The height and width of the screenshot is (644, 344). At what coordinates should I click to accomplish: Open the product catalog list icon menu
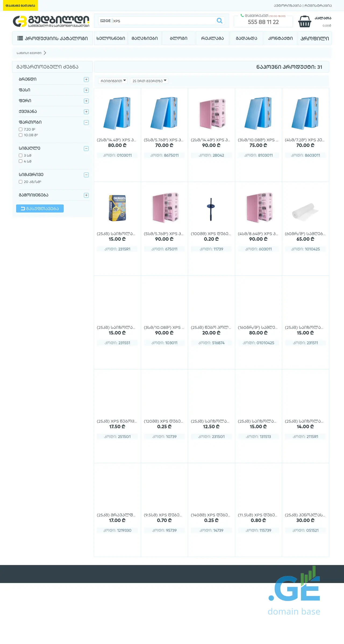click(x=20, y=38)
